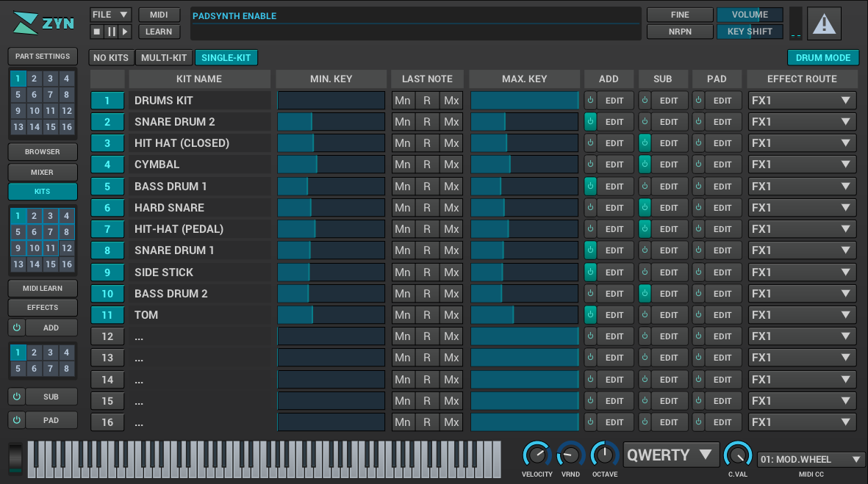Click the panic warning triangle icon
Screen dimensions: 868x484
pos(824,24)
